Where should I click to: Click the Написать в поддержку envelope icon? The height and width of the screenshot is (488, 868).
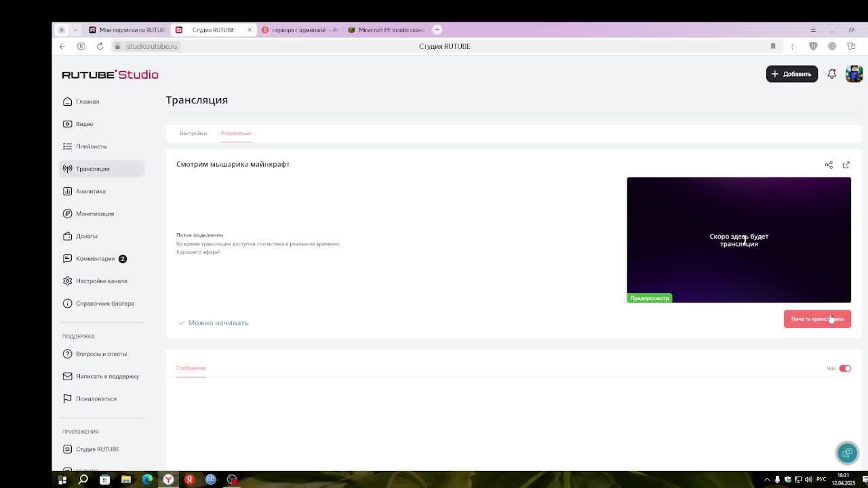[x=67, y=376]
